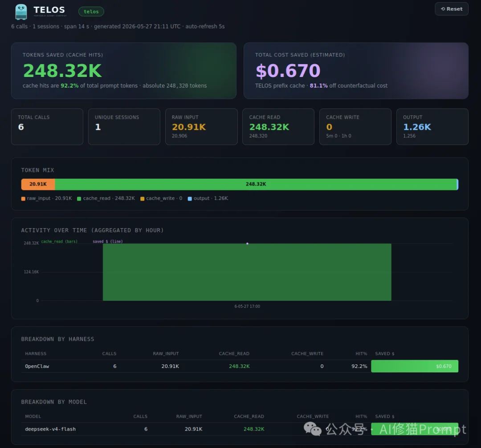This screenshot has height=448, width=481.
Task: Click 248.32K cache_read value in deepseek-v4-flash row
Action: (x=254, y=429)
